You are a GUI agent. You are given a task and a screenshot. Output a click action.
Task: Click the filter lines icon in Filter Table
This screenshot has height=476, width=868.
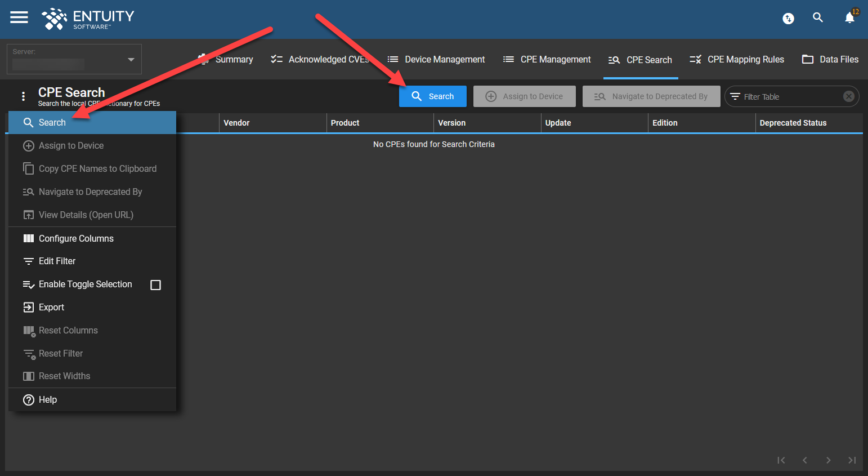coord(735,97)
